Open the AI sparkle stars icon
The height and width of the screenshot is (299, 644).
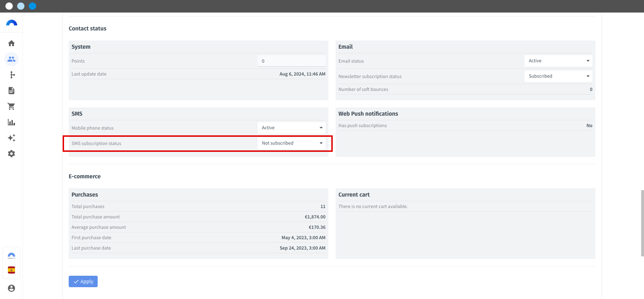(x=11, y=138)
